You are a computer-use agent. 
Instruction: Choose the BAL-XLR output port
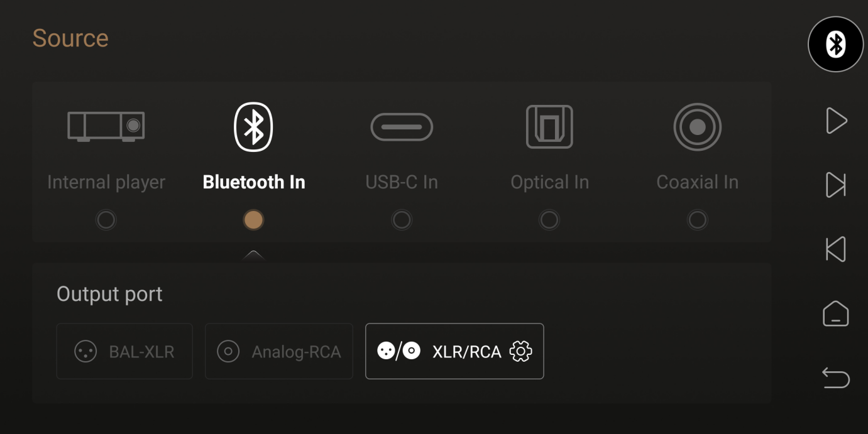[124, 351]
